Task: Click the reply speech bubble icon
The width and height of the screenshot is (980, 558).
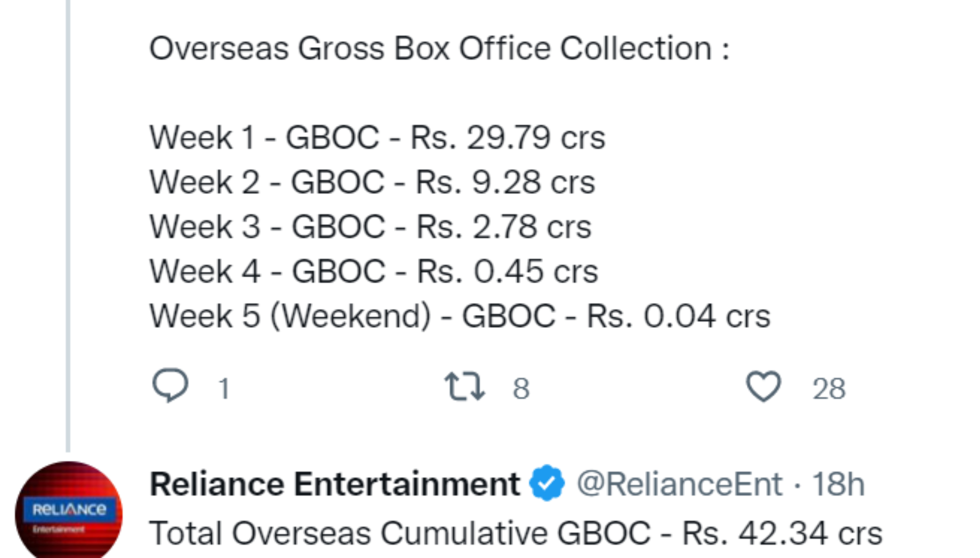Action: pos(170,385)
